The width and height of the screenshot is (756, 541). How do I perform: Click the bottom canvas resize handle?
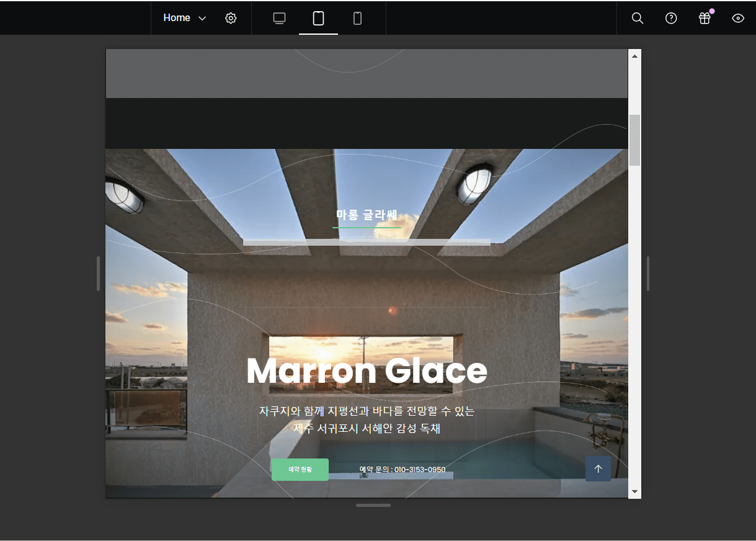click(x=373, y=506)
